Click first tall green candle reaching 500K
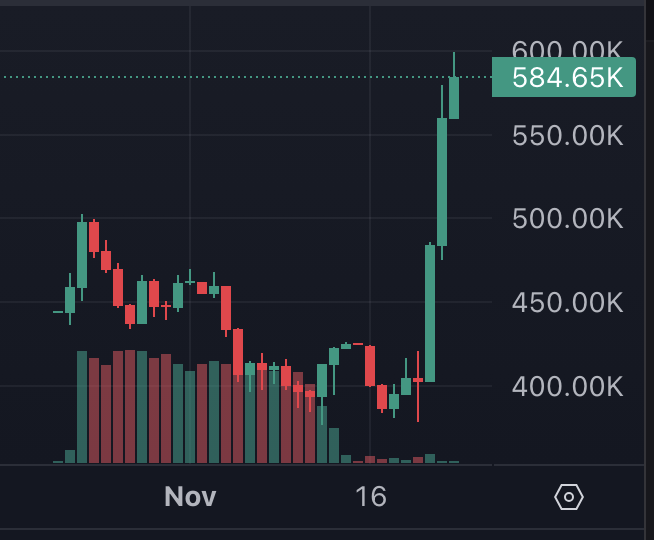This screenshot has width=654, height=540. click(82, 254)
